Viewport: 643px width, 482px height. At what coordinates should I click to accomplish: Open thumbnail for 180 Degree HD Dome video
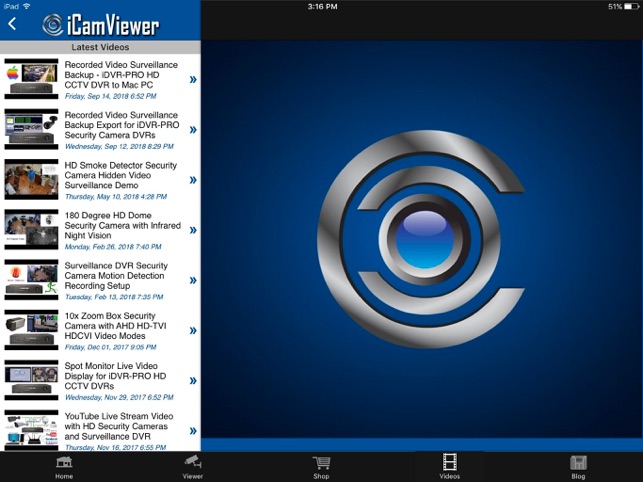coord(31,229)
